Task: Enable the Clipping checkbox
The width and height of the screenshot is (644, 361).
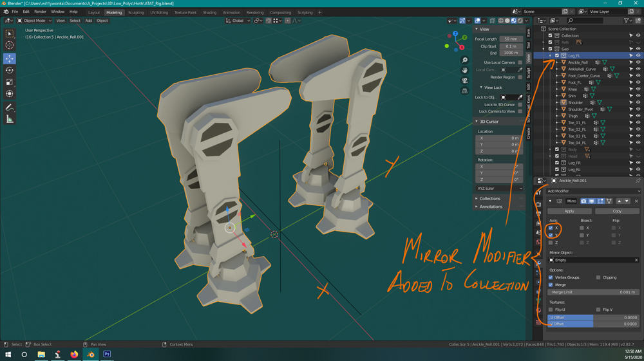Action: click(598, 277)
